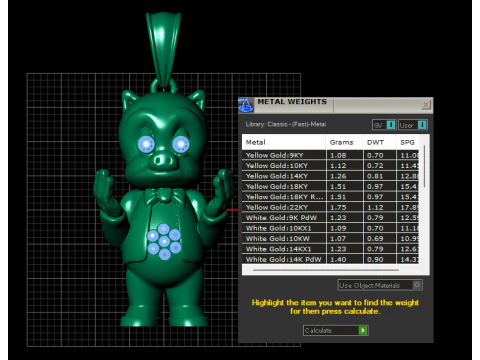
Task: Select the Yellow Gold:18KY row
Action: (331, 186)
